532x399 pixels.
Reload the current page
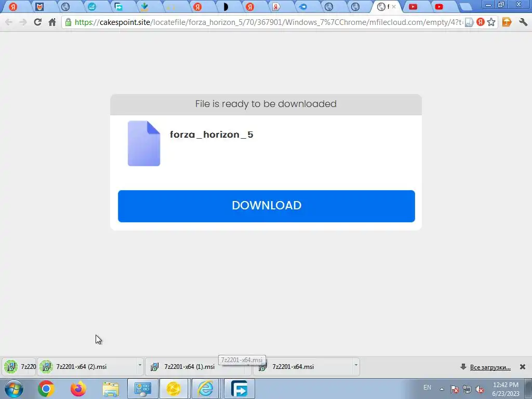pyautogui.click(x=37, y=22)
